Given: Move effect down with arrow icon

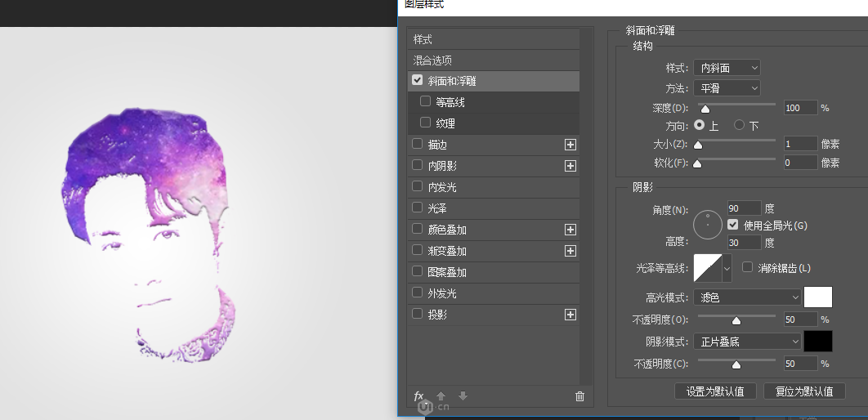Looking at the screenshot, I should pyautogui.click(x=463, y=396).
